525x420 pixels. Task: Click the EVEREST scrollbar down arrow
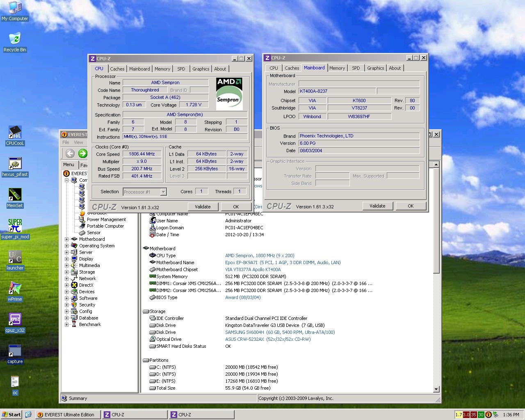436,389
